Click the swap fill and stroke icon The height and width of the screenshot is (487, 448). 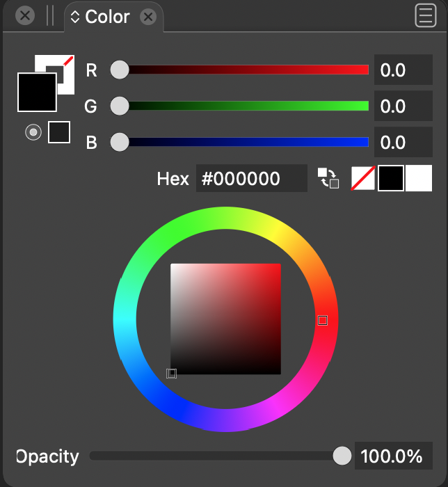(x=328, y=178)
